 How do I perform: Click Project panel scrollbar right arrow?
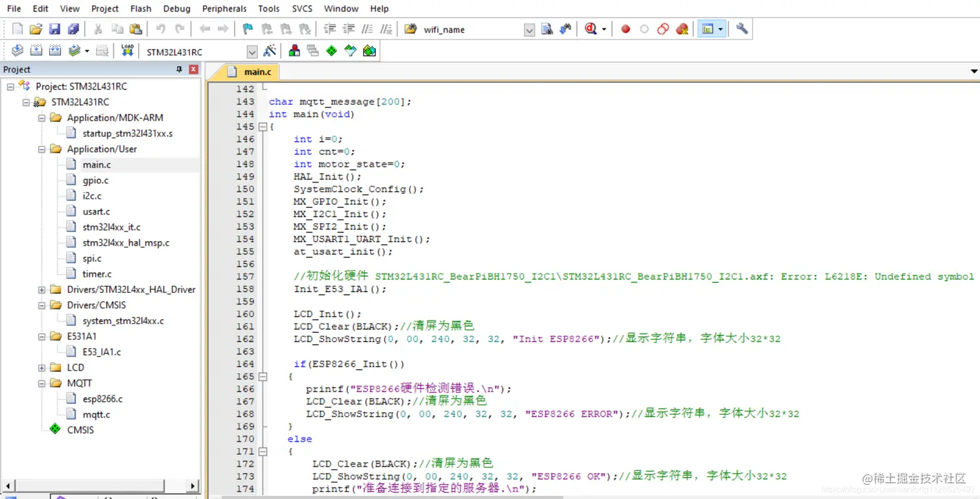point(193,485)
